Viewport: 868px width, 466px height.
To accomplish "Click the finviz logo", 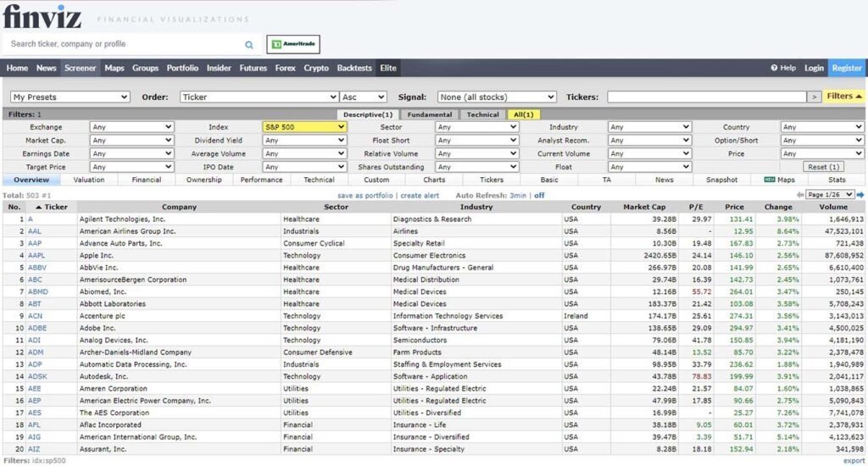I will [x=42, y=16].
